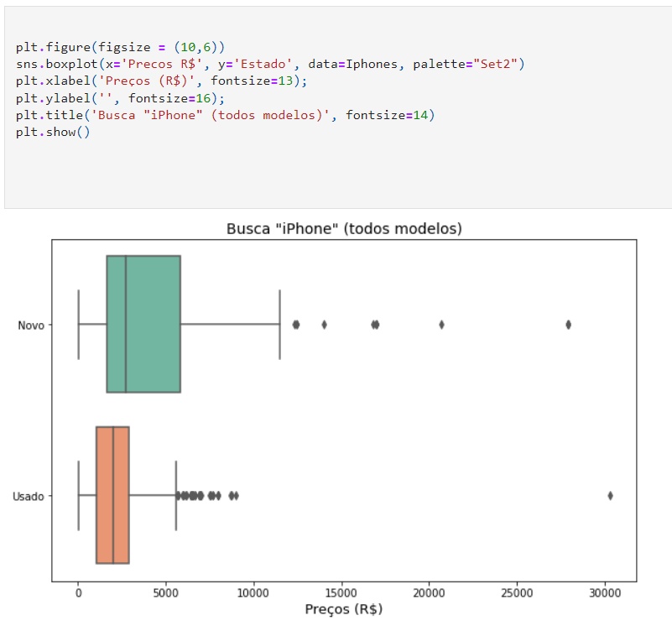Click the Novo outlier near 14000
The height and width of the screenshot is (631, 672).
click(324, 325)
